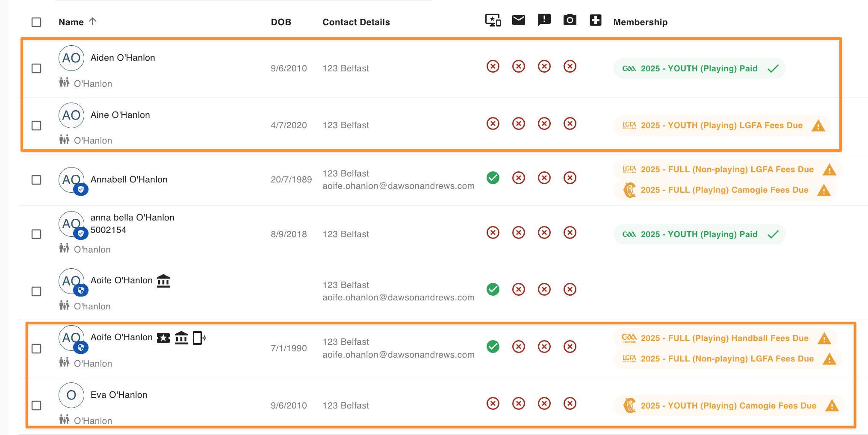Viewport: 868px width, 435px height.
Task: Click the ticket star icon beside Aoife O'Hanlon
Action: [163, 338]
